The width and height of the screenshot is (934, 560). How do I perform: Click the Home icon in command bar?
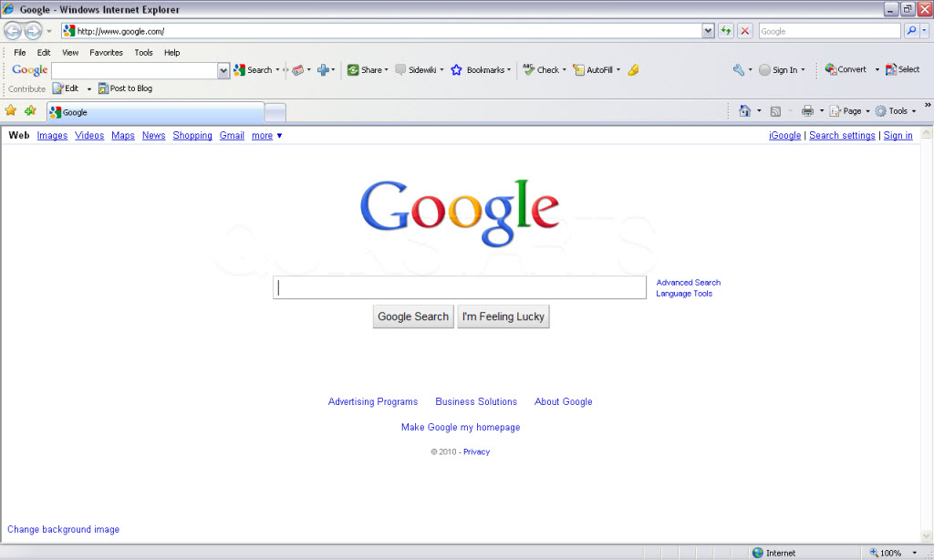744,110
